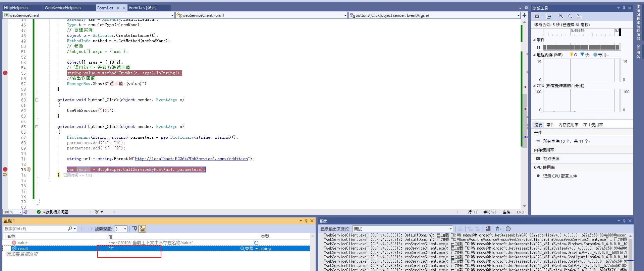Select the Summary tab in diagnostics
The image size is (644, 271).
[538, 125]
